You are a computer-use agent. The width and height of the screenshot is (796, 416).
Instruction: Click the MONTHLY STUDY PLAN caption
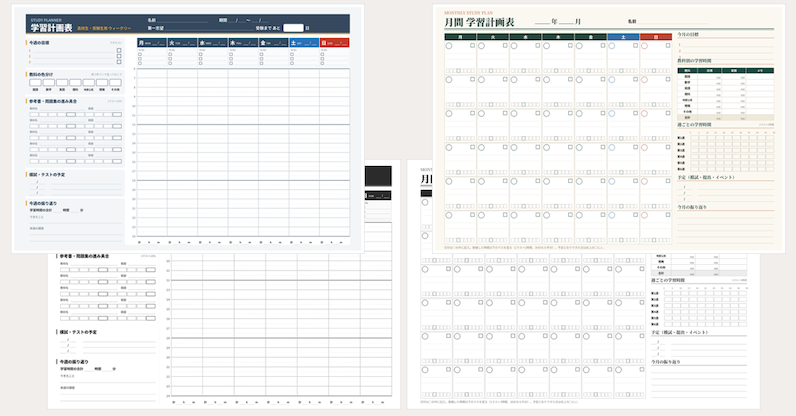[x=469, y=13]
